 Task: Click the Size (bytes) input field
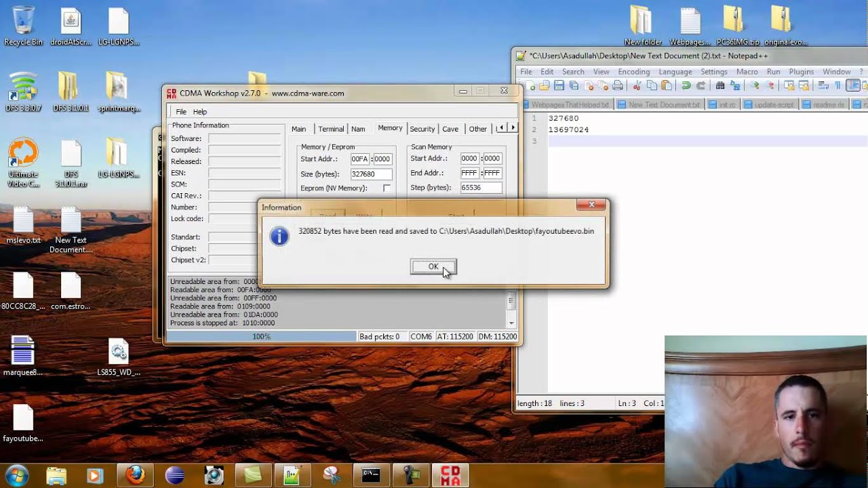coord(371,174)
